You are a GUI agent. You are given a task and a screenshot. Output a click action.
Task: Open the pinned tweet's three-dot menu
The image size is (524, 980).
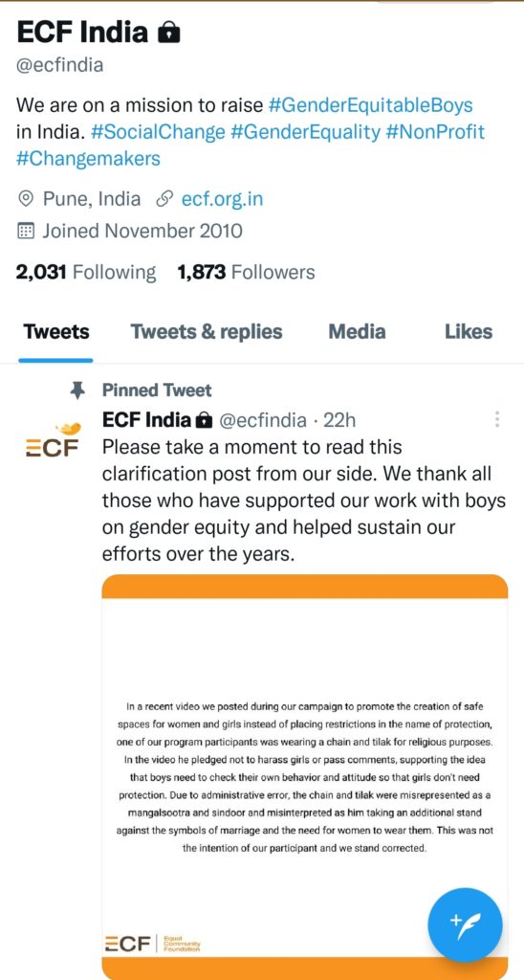click(496, 419)
